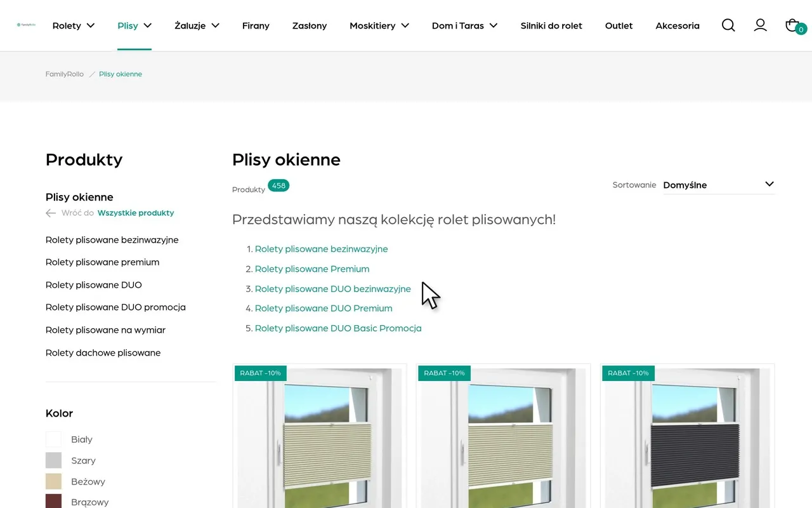The width and height of the screenshot is (812, 508).
Task: Click the back arrow beside Wróć do
Action: tap(51, 213)
